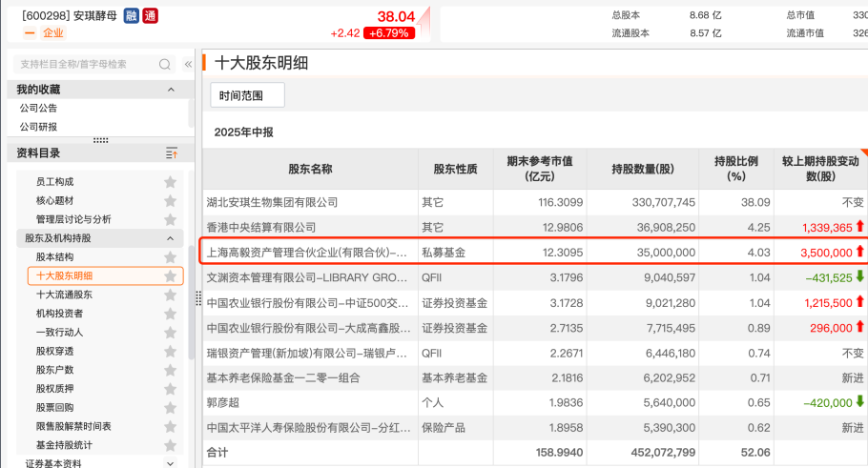Click the 3,500,000 change value
Viewport: 868px width, 468px height.
(826, 253)
